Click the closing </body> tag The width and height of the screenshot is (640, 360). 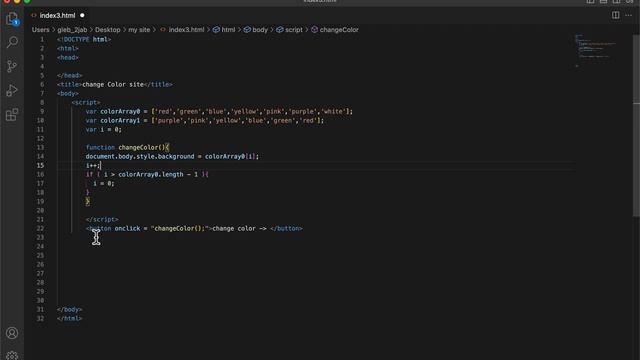[x=69, y=309]
